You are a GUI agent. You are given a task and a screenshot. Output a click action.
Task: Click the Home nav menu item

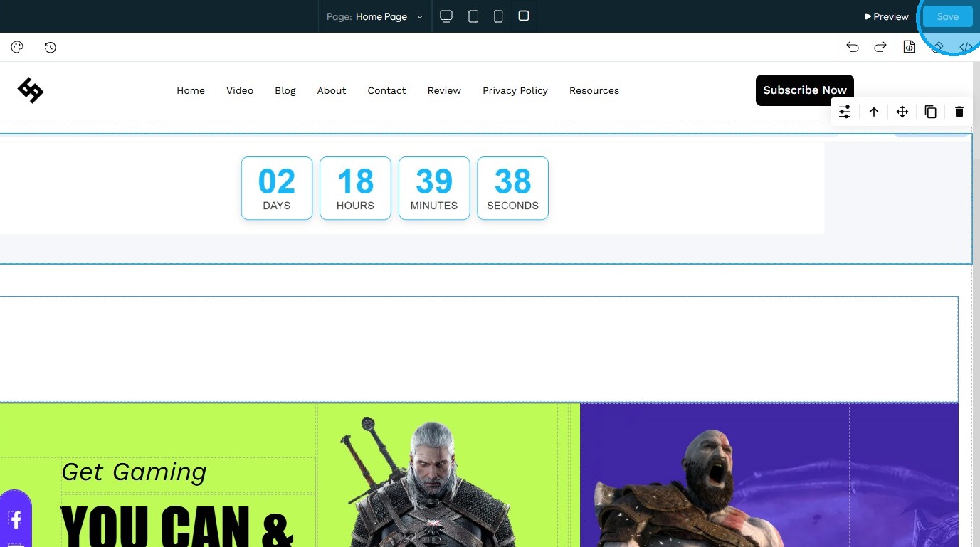click(x=191, y=90)
